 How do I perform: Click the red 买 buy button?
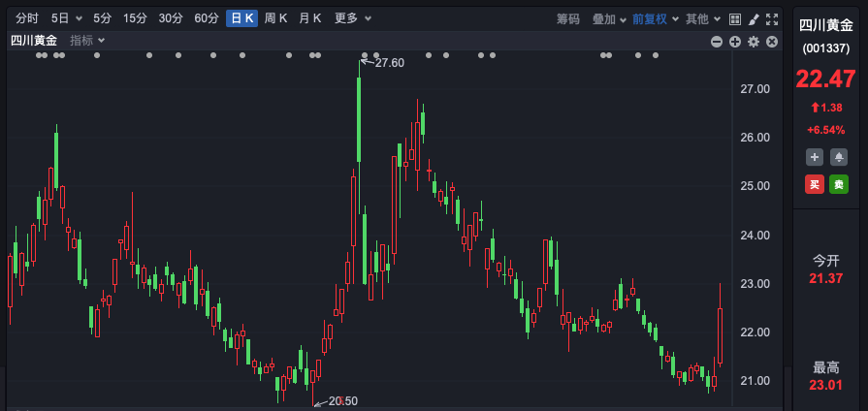point(814,184)
